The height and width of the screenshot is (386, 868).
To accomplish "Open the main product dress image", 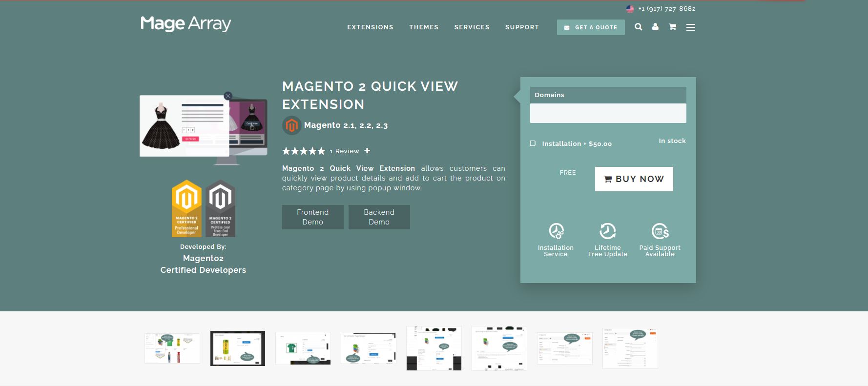I will 204,129.
